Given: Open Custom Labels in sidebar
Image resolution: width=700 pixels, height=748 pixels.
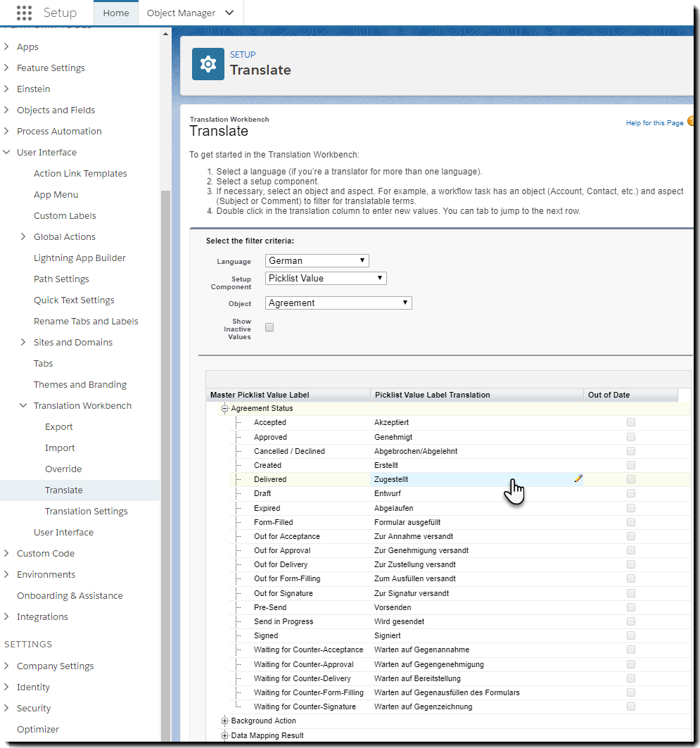Looking at the screenshot, I should [65, 215].
